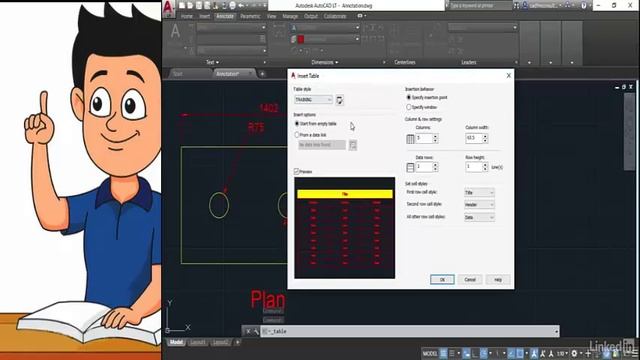Open the Table style dropdown
640x360 pixels.
tap(313, 100)
